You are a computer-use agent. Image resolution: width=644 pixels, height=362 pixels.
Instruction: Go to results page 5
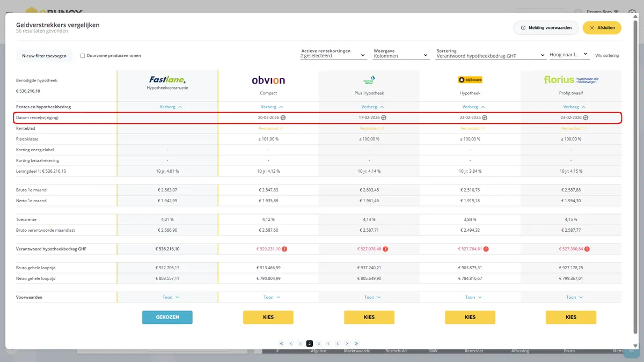pos(338,344)
